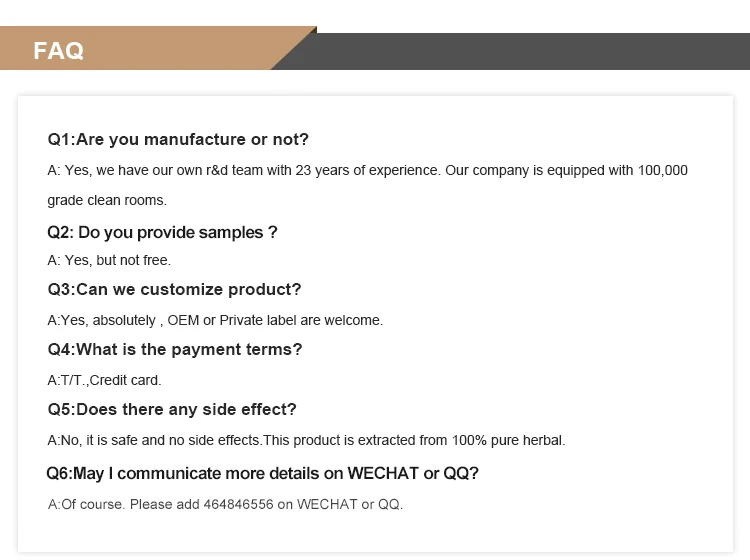Click the 'Yes, but not free.' answer
This screenshot has height=560, width=750.
coord(109,260)
